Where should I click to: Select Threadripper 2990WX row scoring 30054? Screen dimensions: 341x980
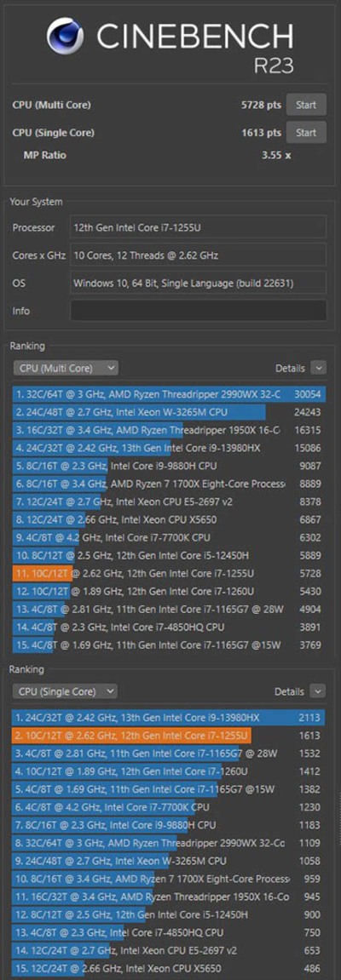pyautogui.click(x=170, y=394)
